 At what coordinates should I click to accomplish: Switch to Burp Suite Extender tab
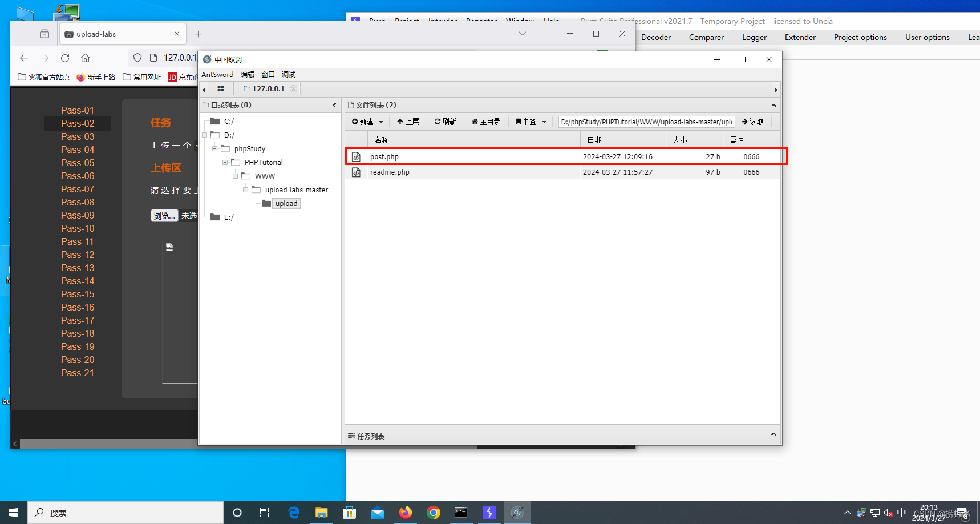[800, 38]
